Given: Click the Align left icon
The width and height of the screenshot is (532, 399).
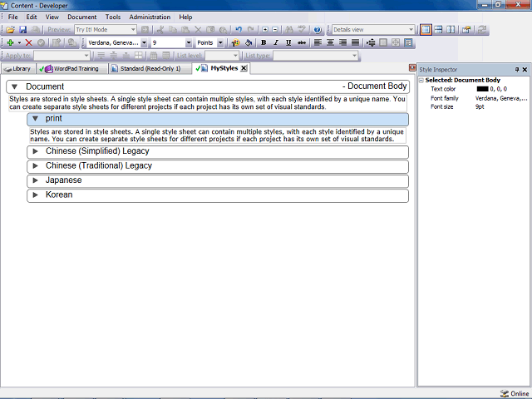Looking at the screenshot, I should (x=318, y=42).
